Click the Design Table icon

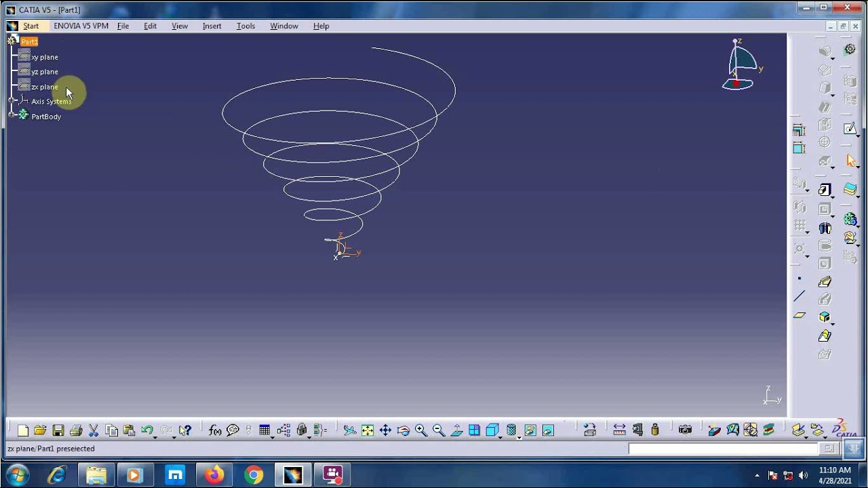tap(264, 430)
